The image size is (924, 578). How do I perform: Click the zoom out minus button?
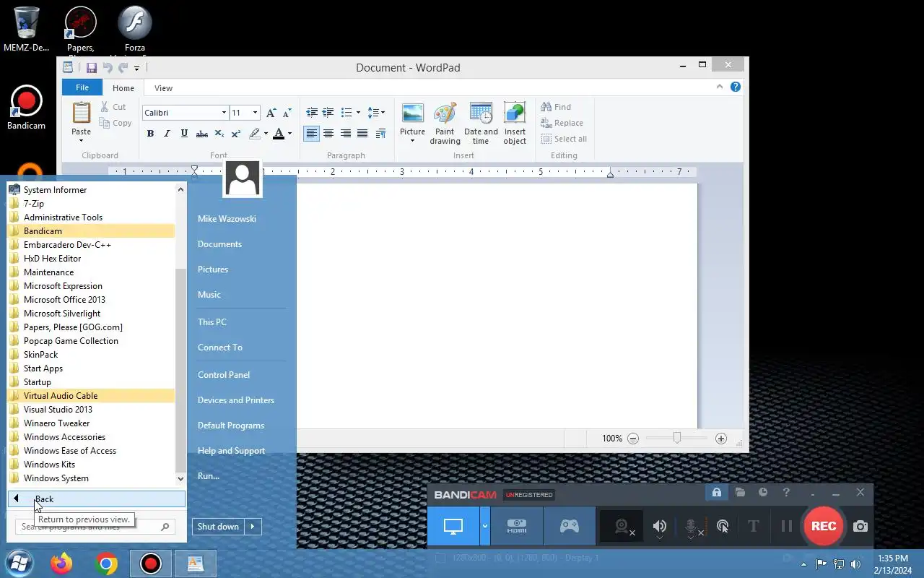point(633,439)
